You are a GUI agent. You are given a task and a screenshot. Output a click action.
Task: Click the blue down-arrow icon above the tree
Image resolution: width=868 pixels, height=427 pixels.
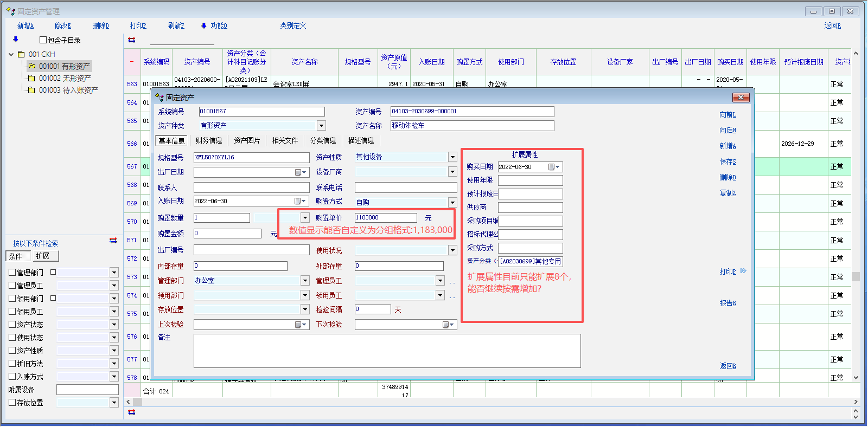tap(15, 40)
